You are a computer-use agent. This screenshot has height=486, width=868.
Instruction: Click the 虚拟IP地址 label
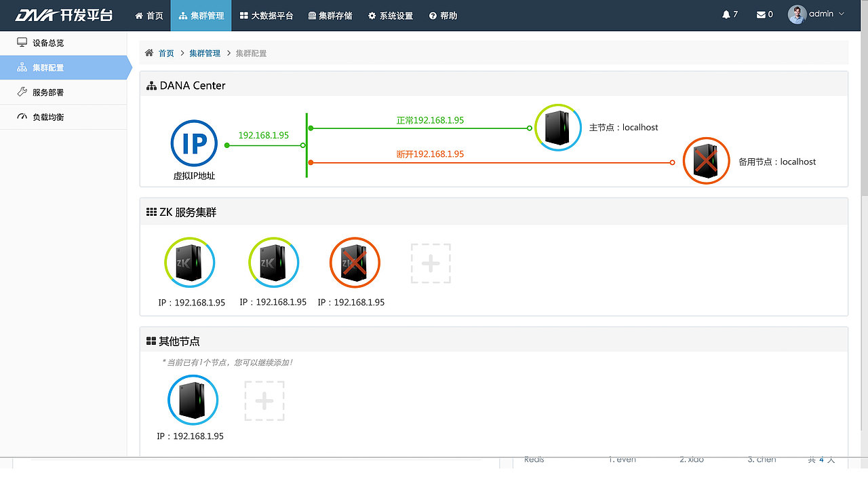click(194, 176)
